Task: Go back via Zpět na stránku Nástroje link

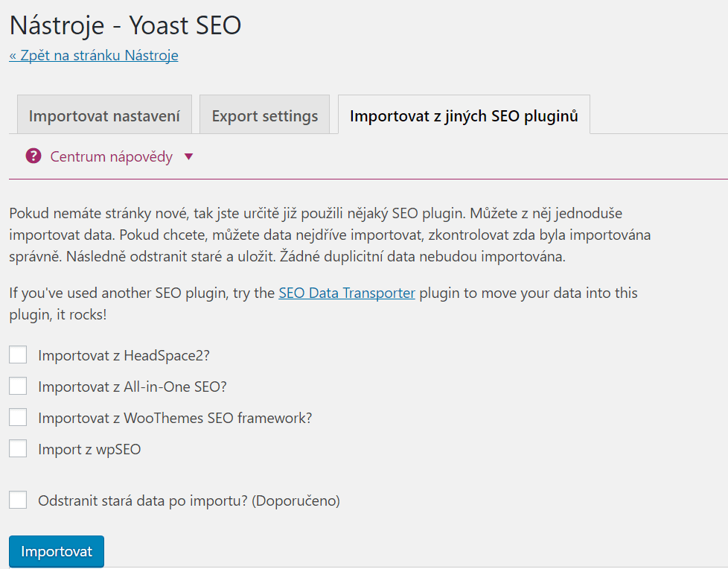Action: coord(93,55)
